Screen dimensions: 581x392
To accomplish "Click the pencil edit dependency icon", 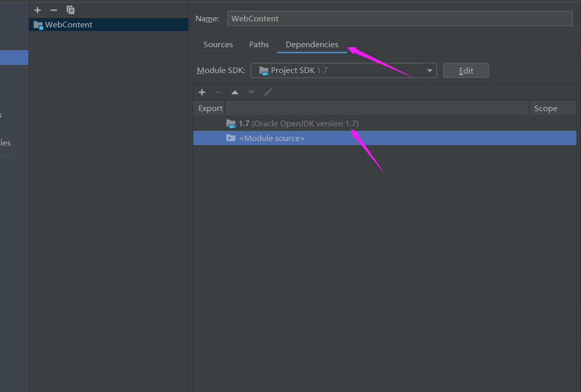I will pos(268,92).
